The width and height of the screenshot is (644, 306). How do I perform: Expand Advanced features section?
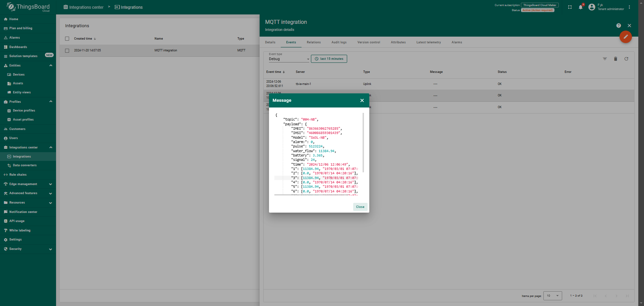click(51, 193)
